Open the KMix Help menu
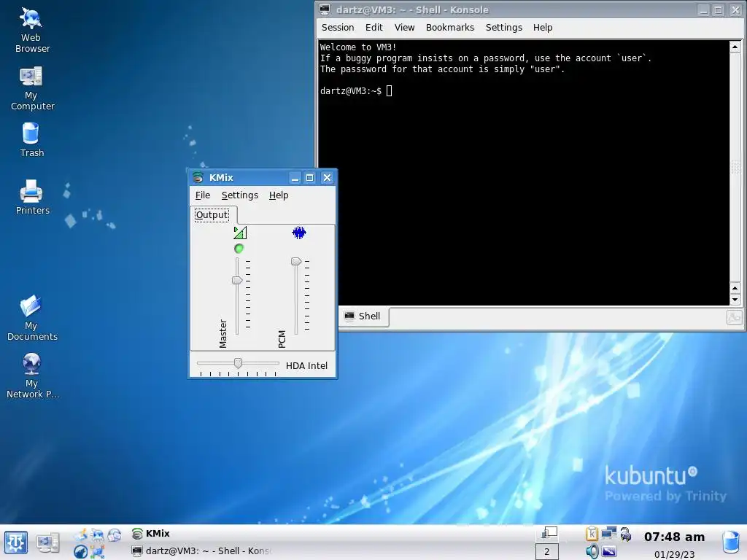The width and height of the screenshot is (747, 560). 279,195
